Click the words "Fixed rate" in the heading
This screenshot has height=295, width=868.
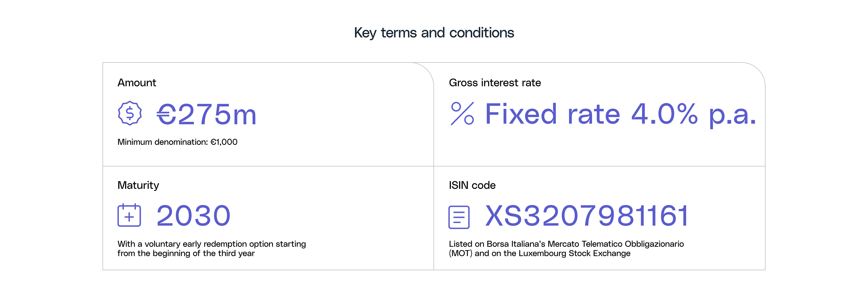coord(552,114)
